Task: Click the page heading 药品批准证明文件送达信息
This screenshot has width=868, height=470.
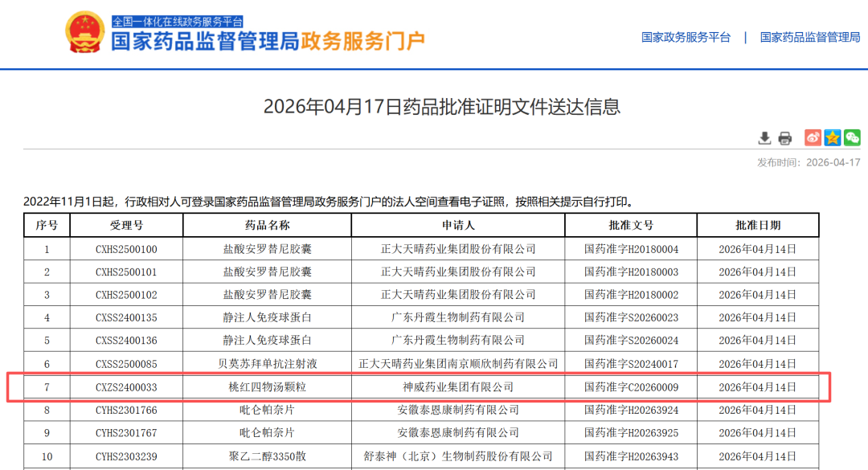Action: pos(442,107)
